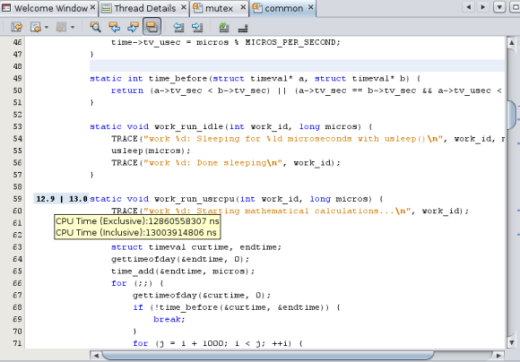Close the Welcome Window tab

point(93,7)
